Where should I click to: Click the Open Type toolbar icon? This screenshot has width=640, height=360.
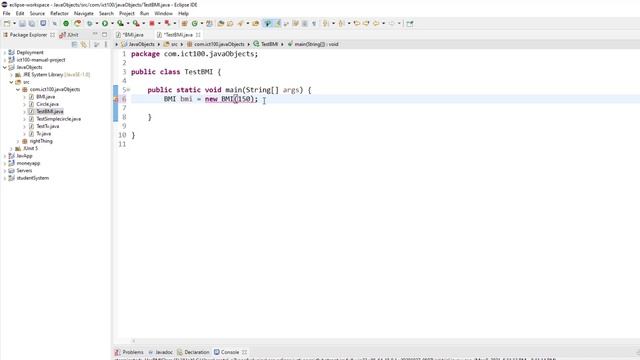[221, 24]
